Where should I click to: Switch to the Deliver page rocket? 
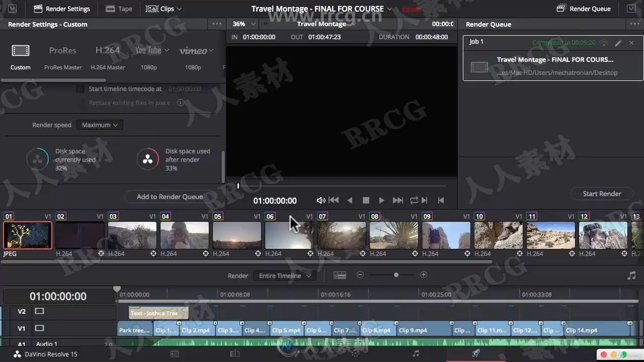click(476, 354)
